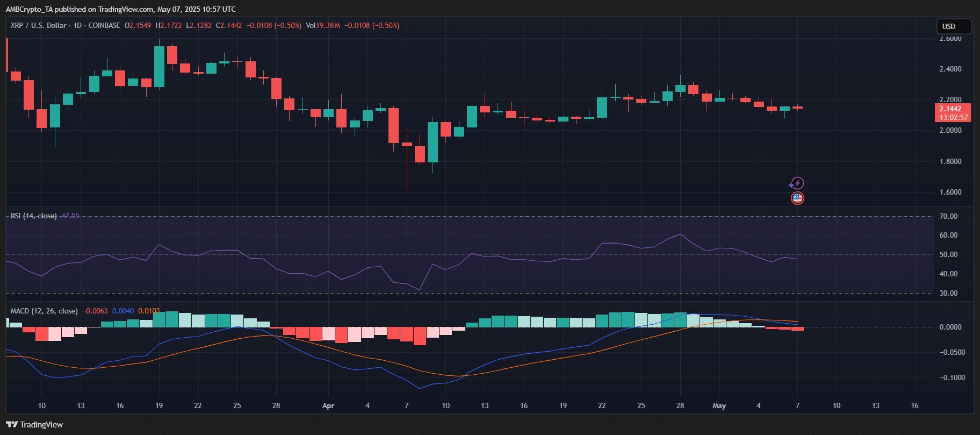Click the Vol 19.38M volume readout
This screenshot has height=435, width=980.
point(323,25)
